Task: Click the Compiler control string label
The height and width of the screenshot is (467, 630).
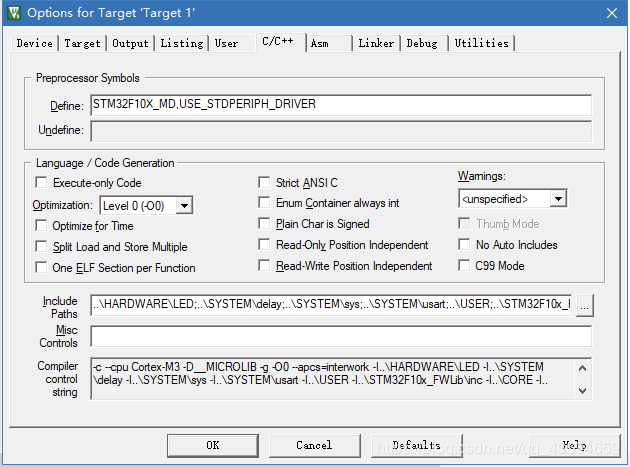Action: click(x=57, y=379)
